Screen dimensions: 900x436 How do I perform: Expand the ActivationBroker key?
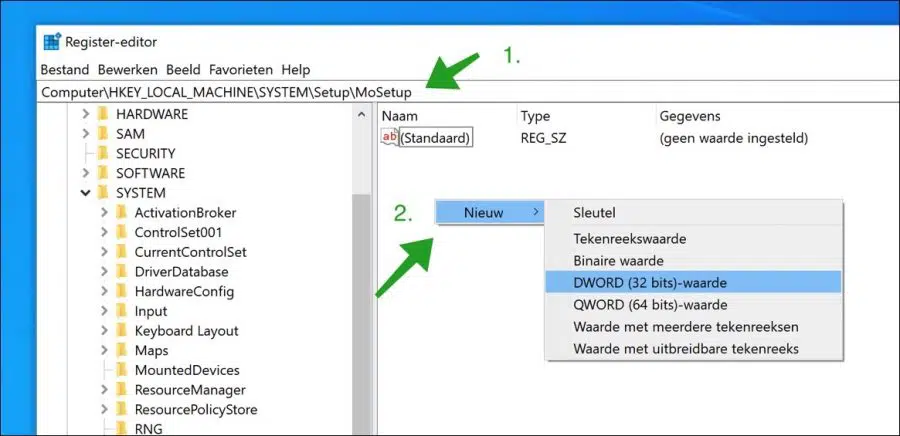pos(104,213)
